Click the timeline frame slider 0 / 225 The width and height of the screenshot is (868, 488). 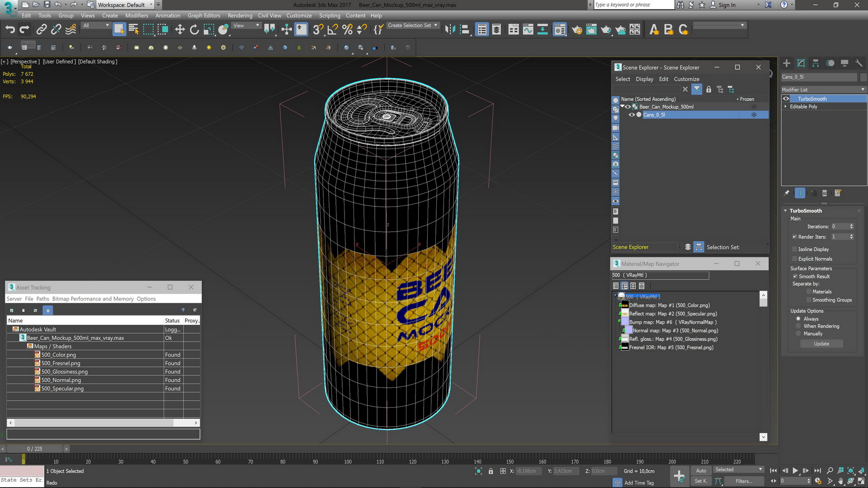pyautogui.click(x=34, y=449)
